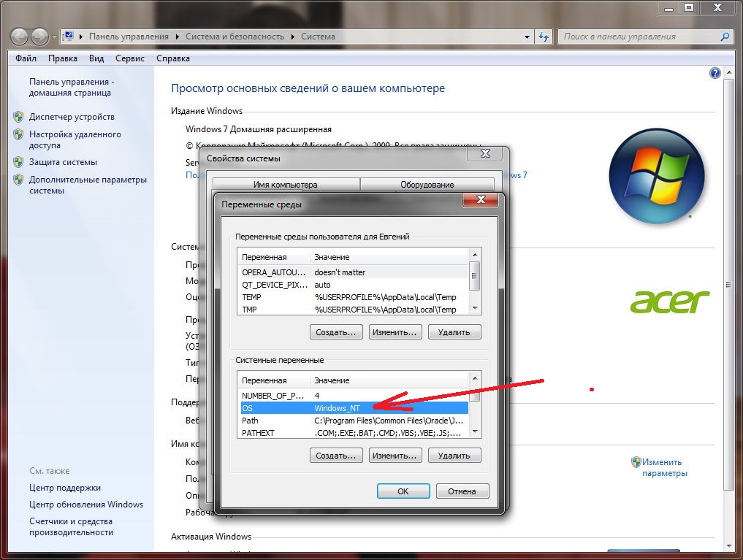Click Переменная column header in user variables
The height and width of the screenshot is (560, 743).
(x=274, y=257)
